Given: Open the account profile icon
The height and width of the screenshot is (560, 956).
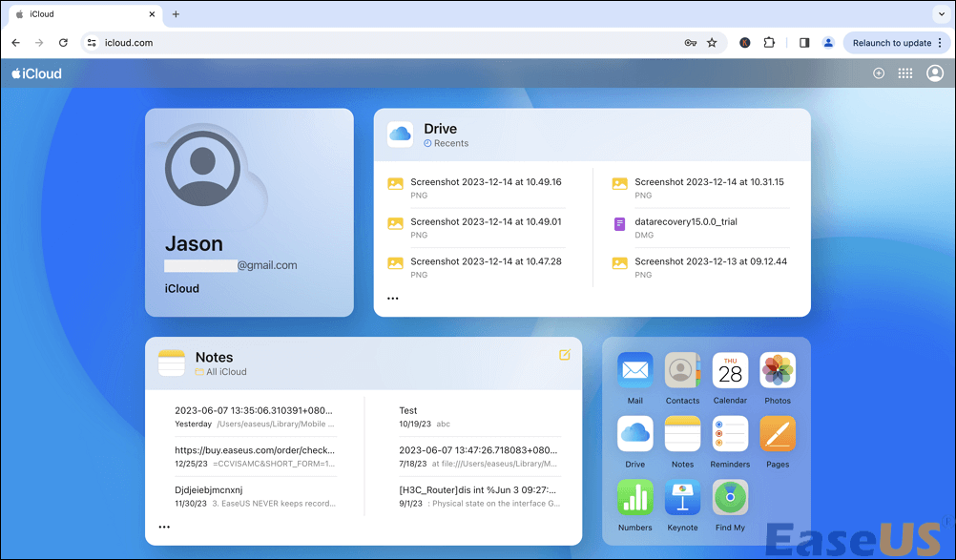Looking at the screenshot, I should 934,73.
